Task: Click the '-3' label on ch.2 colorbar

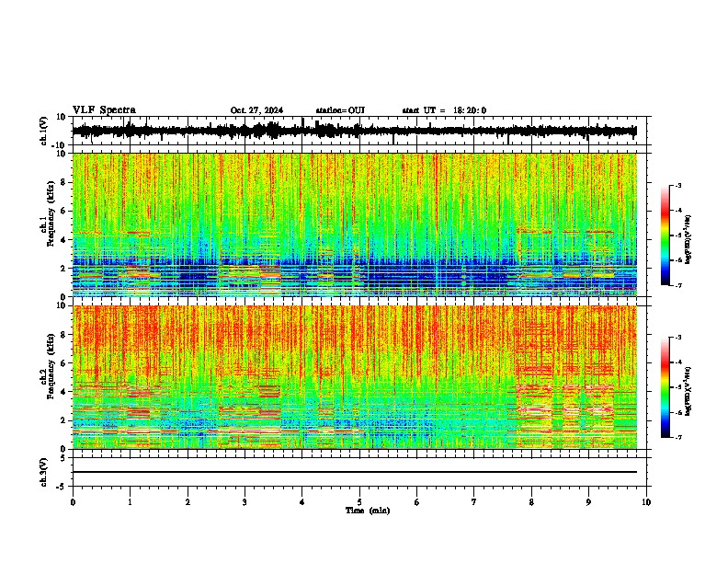Action: [x=677, y=338]
